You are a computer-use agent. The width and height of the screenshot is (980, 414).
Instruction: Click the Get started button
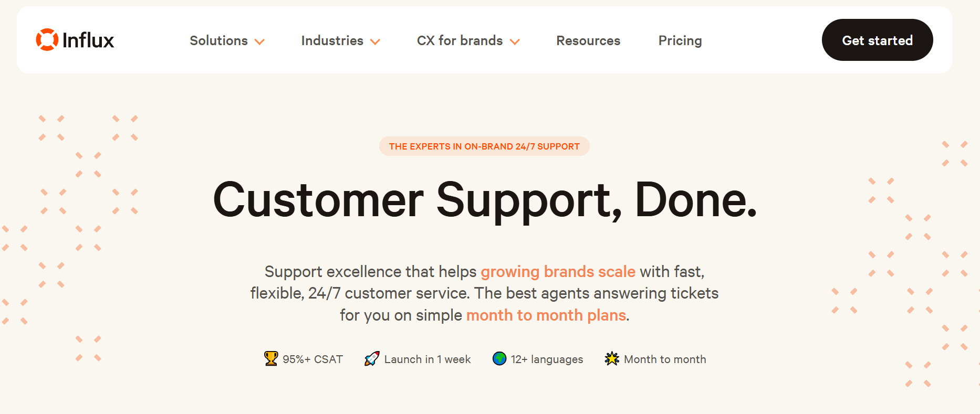877,40
